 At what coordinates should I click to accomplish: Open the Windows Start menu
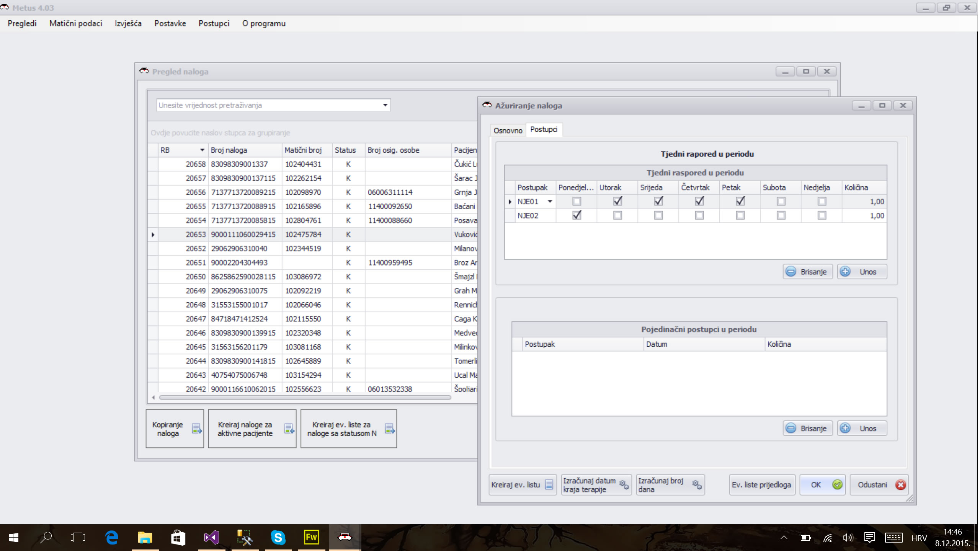(13, 538)
